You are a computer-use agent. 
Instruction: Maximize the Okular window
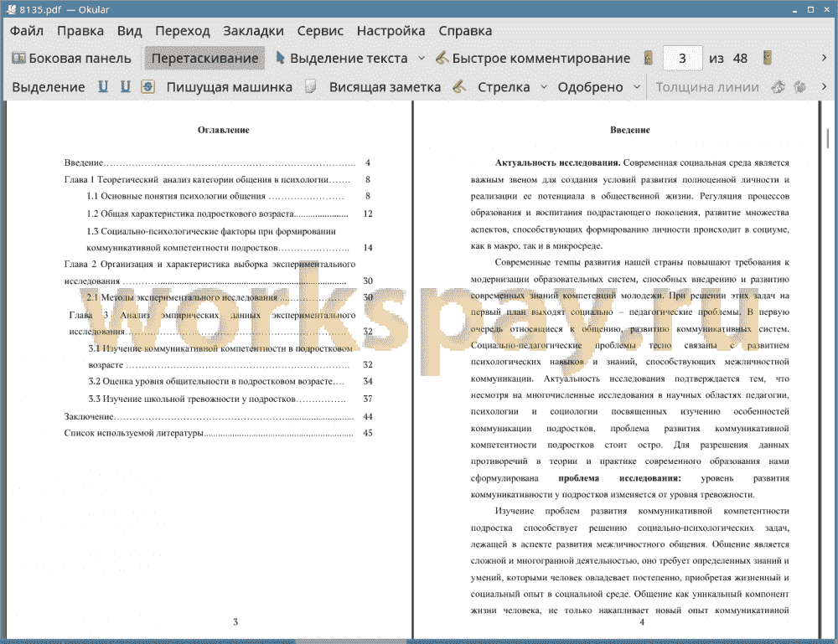tap(810, 9)
